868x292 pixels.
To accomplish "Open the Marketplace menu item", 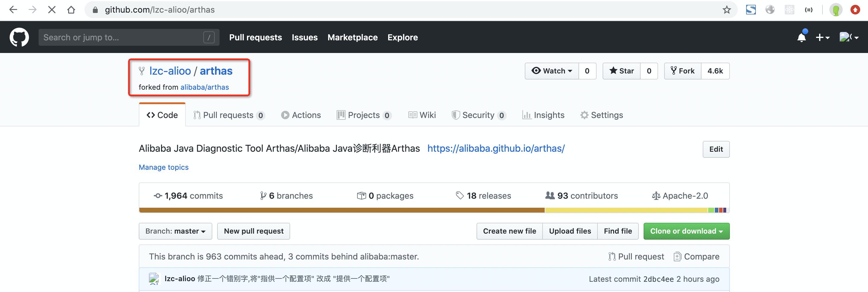I will [353, 37].
